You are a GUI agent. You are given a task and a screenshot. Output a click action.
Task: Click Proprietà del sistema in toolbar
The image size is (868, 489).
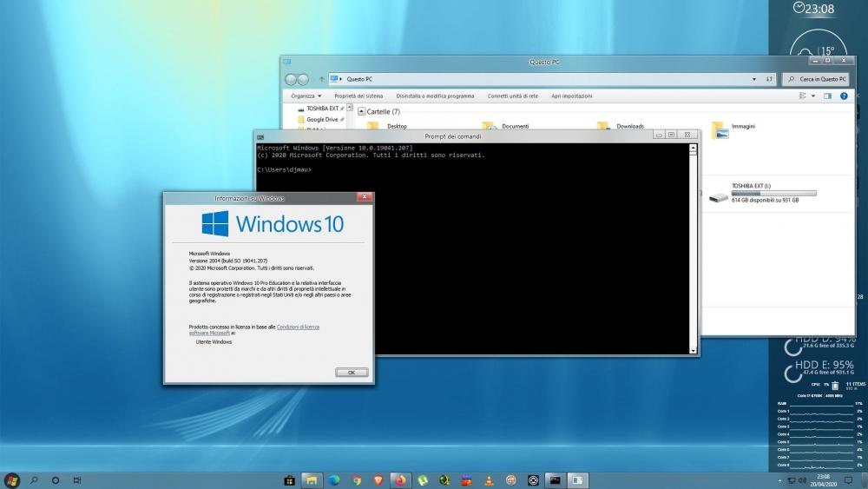[358, 96]
